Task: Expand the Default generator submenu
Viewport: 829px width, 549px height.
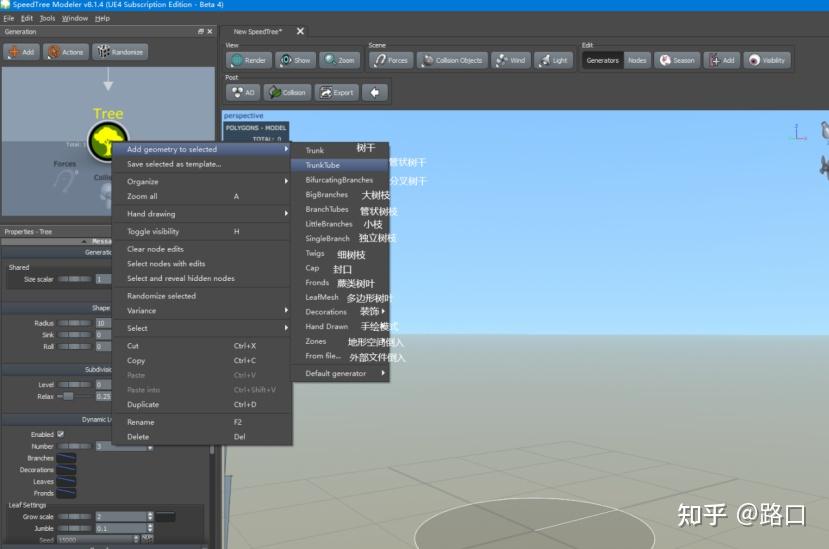Action: (340, 373)
